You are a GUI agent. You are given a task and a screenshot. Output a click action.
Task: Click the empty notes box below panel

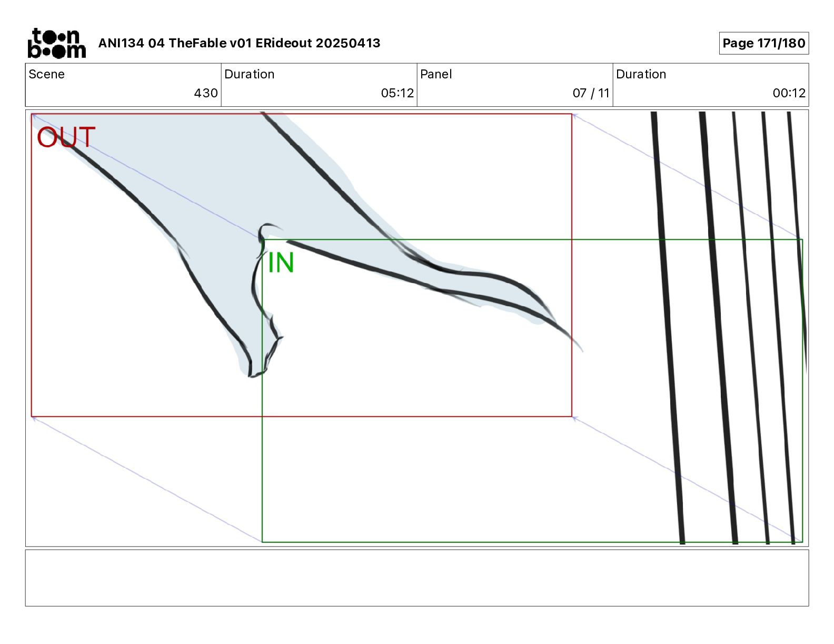(417, 578)
